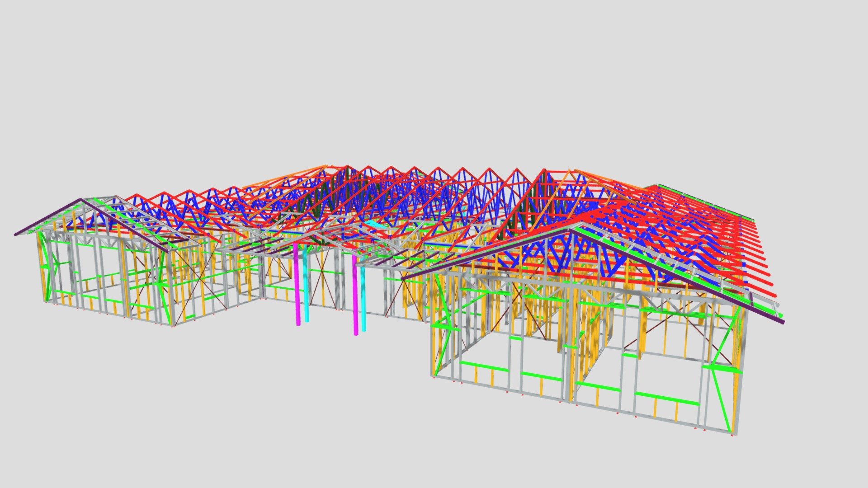Select the left cyan post beside magenta post
Screen dimensions: 868x488
coord(306,284)
